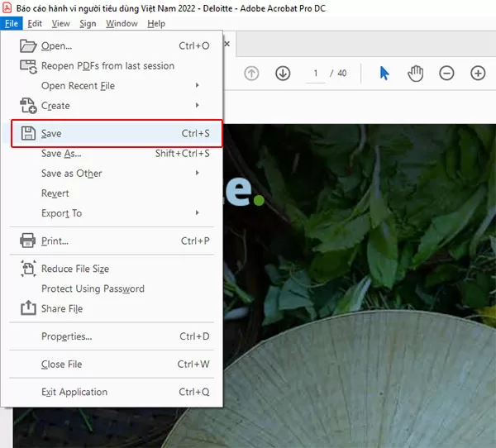Select the arrow selection tool
The height and width of the screenshot is (448, 496).
pos(384,74)
